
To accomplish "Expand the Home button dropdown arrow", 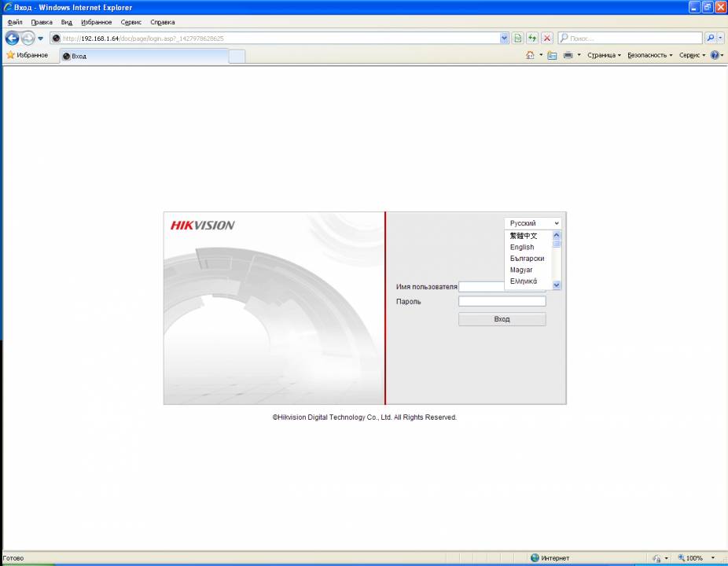I will click(541, 55).
